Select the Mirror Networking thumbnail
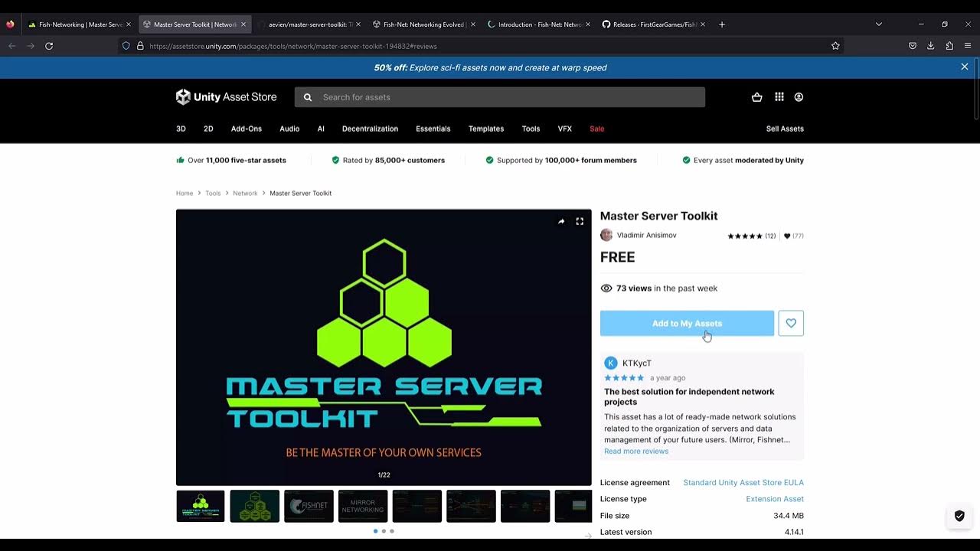980x551 pixels. 363,506
